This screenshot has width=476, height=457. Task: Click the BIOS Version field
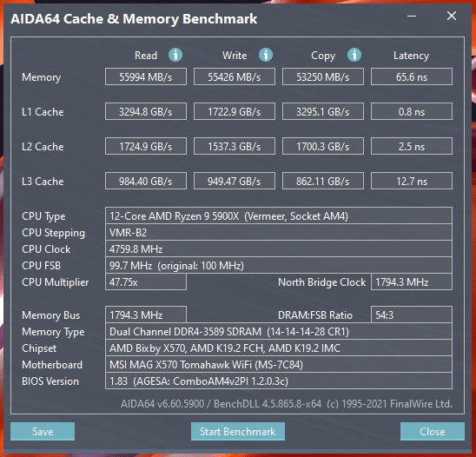[279, 381]
